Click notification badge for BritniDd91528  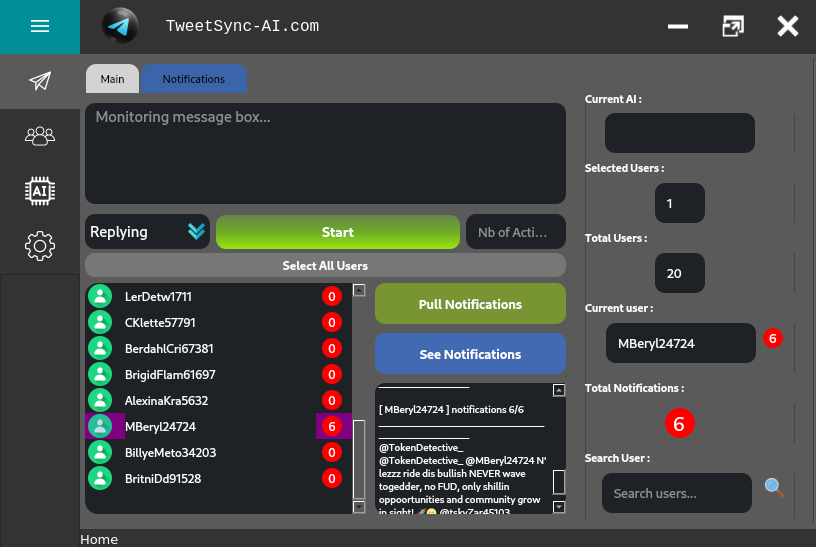coord(332,478)
